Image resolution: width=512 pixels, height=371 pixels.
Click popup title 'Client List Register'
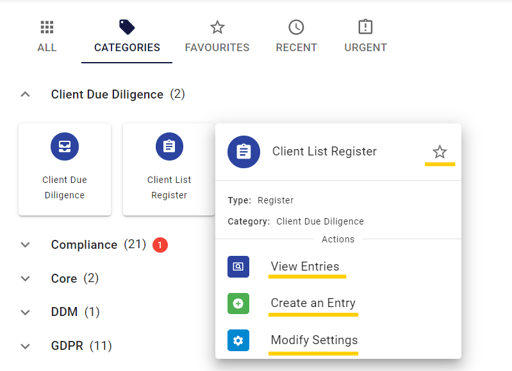(324, 151)
